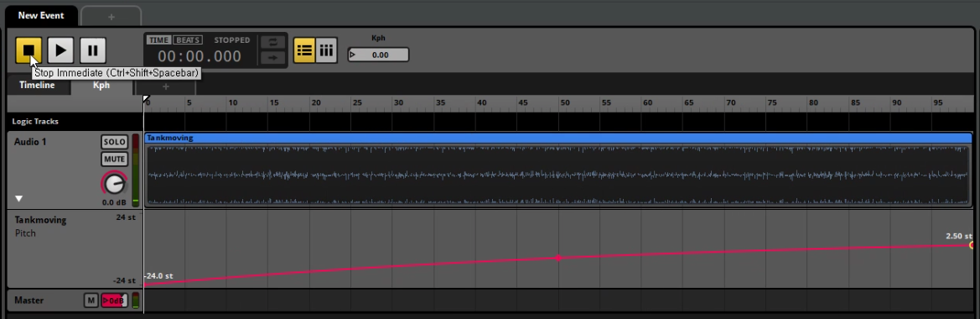
Task: Click the ruler at value 95
Action: click(938, 102)
